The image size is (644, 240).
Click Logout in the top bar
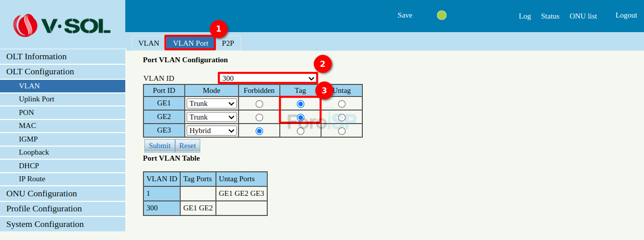[x=626, y=15]
